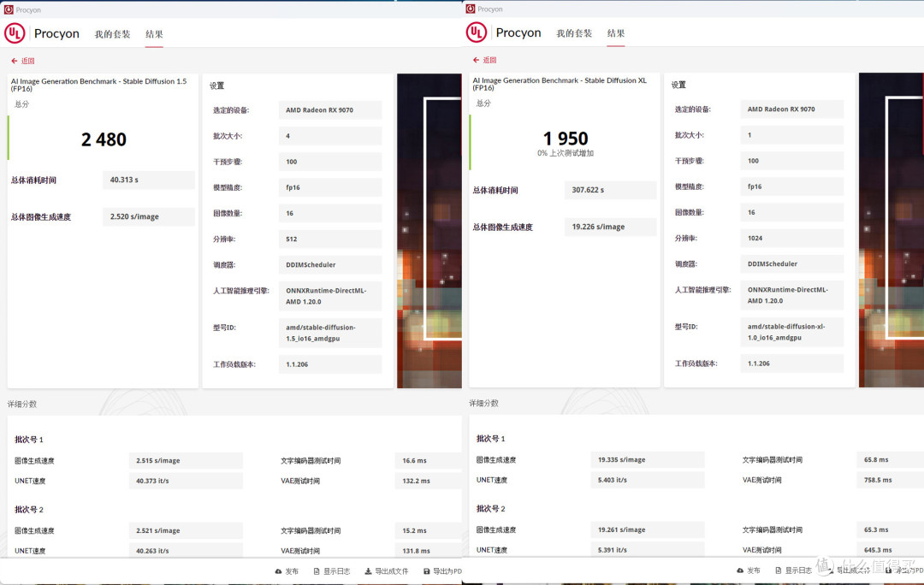The width and height of the screenshot is (924, 585).
Task: Click ONNXRuntime-DirectML engine value in right window
Action: tap(792, 294)
